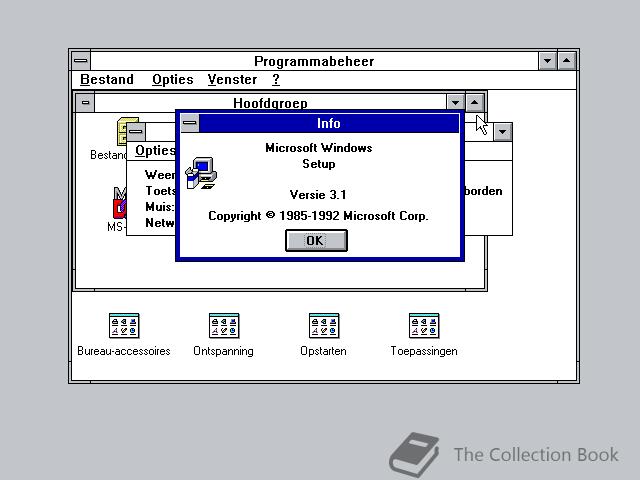Click the 'Versie 3.1' text in Info

click(x=318, y=195)
